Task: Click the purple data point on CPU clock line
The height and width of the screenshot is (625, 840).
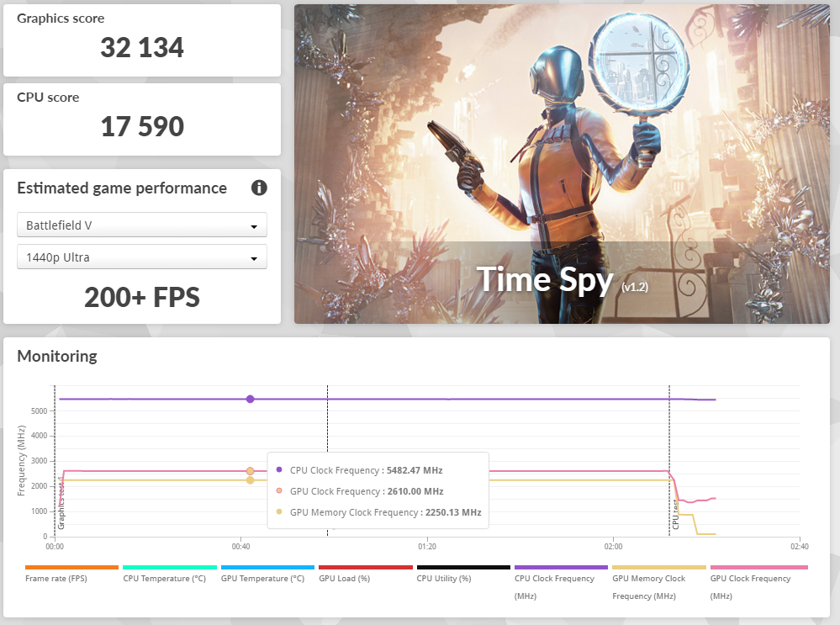Action: [x=251, y=399]
